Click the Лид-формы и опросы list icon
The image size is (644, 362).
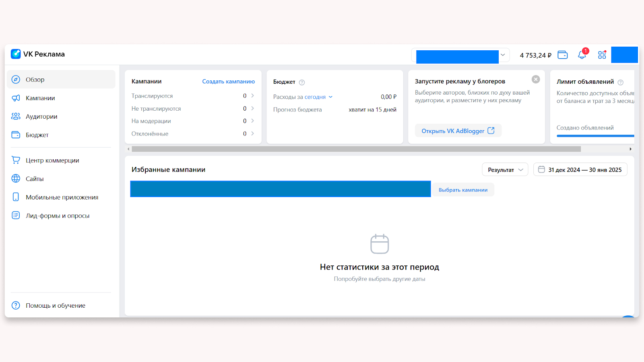[16, 215]
